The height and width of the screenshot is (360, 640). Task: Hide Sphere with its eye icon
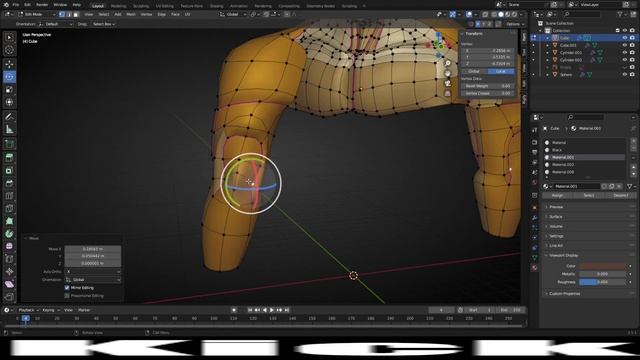(624, 74)
